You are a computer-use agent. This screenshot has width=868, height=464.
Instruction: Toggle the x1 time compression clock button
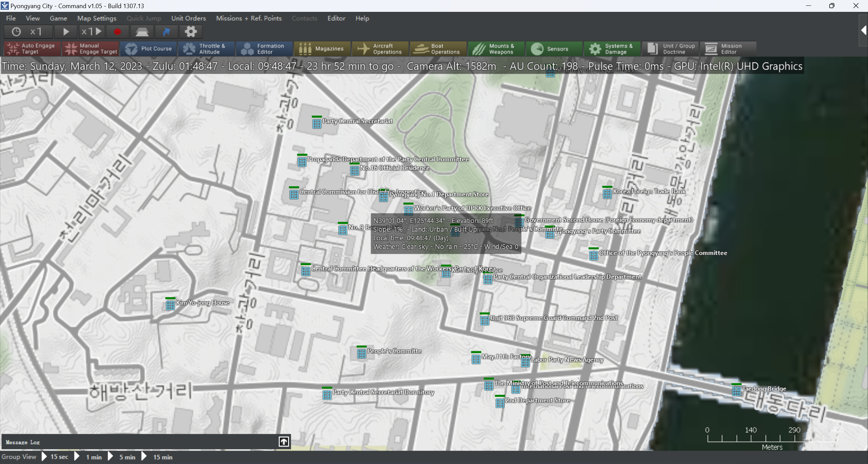[x=28, y=32]
